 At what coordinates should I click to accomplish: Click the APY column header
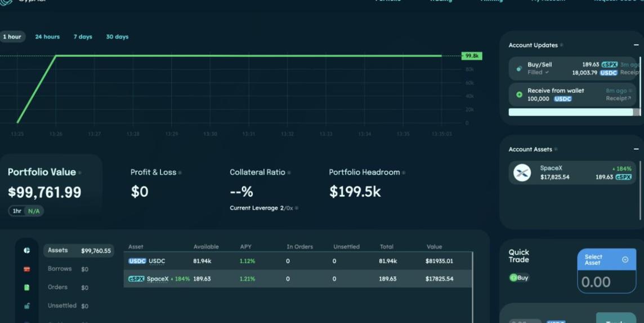click(245, 247)
